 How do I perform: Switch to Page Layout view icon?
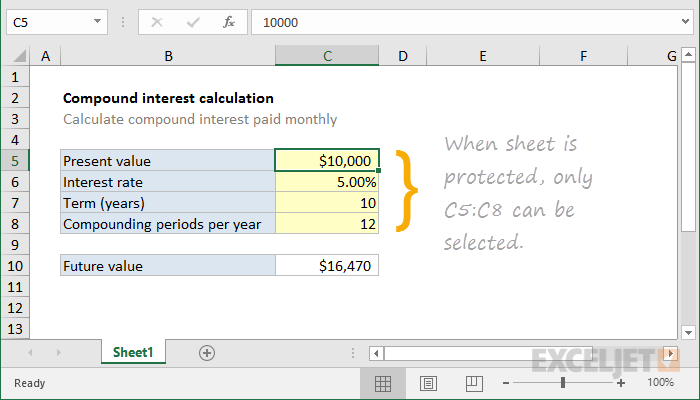(x=428, y=383)
